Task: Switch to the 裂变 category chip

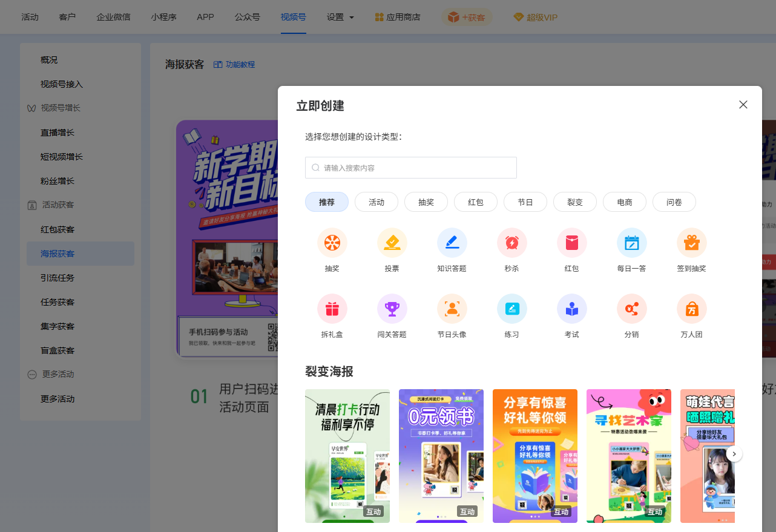Action: [x=574, y=202]
